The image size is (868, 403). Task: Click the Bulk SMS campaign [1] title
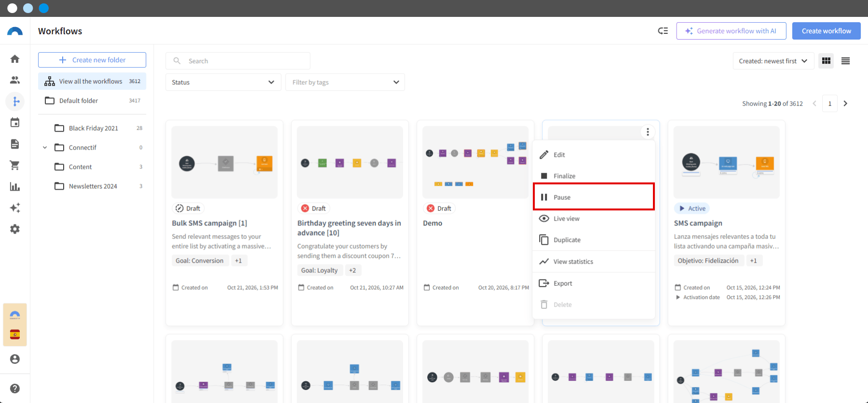point(209,223)
